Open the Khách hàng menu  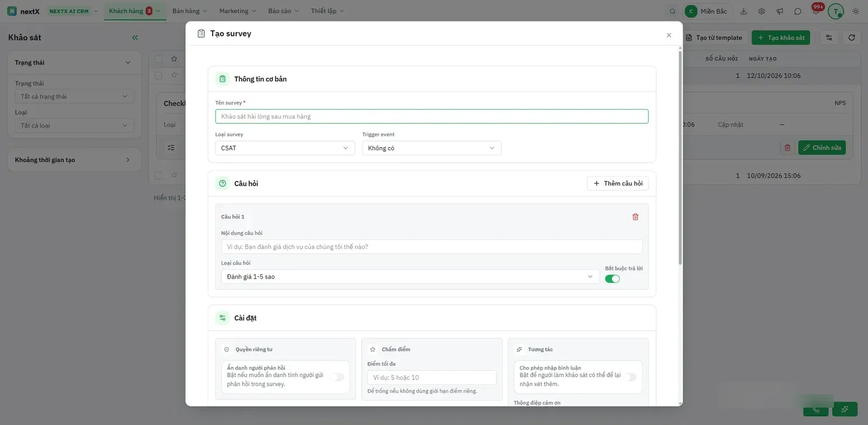[135, 11]
